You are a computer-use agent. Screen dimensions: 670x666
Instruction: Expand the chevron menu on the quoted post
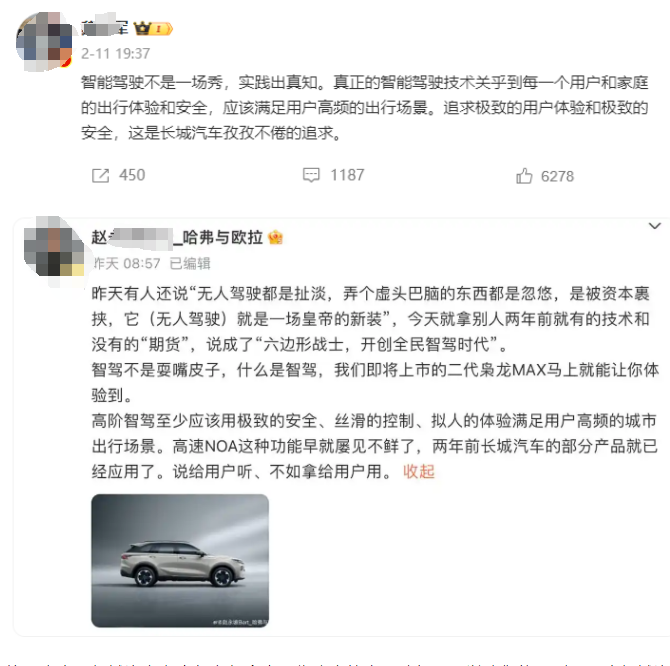655,226
